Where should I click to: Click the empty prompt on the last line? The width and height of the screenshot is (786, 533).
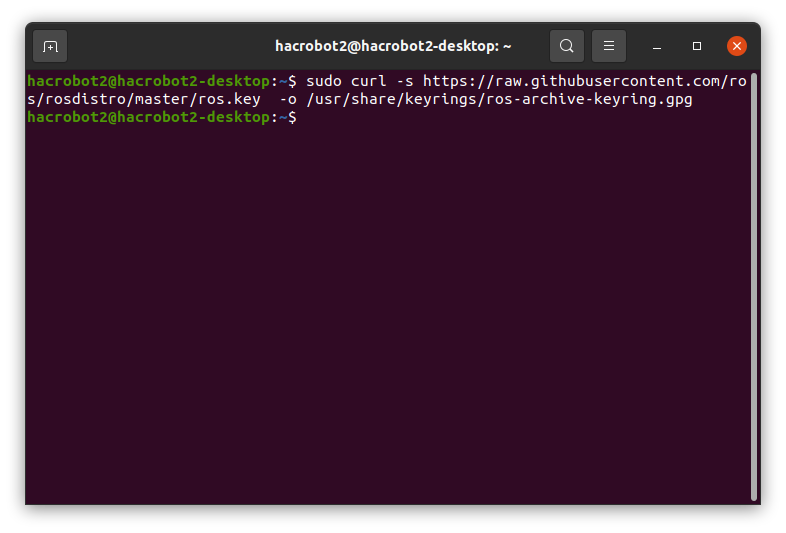162,117
